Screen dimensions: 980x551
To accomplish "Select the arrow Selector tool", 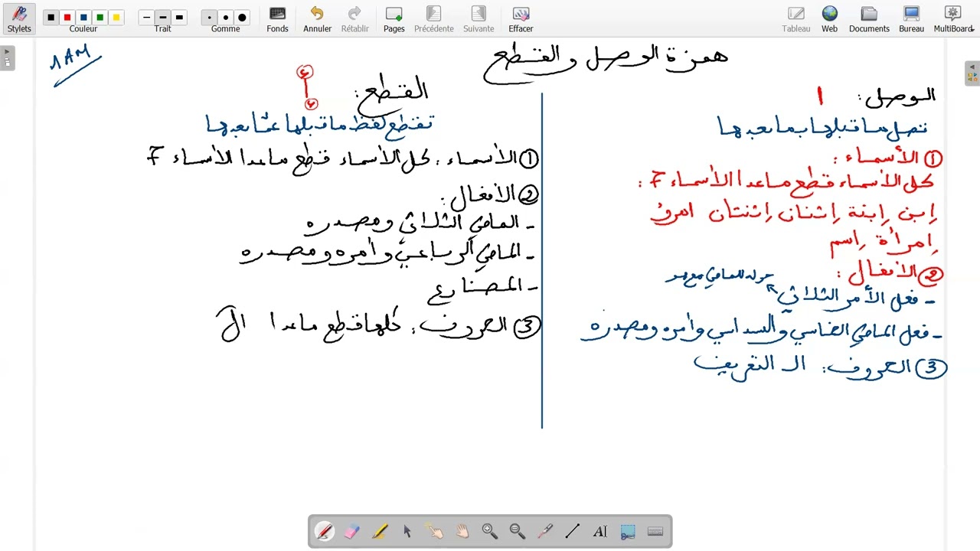I will 407,531.
